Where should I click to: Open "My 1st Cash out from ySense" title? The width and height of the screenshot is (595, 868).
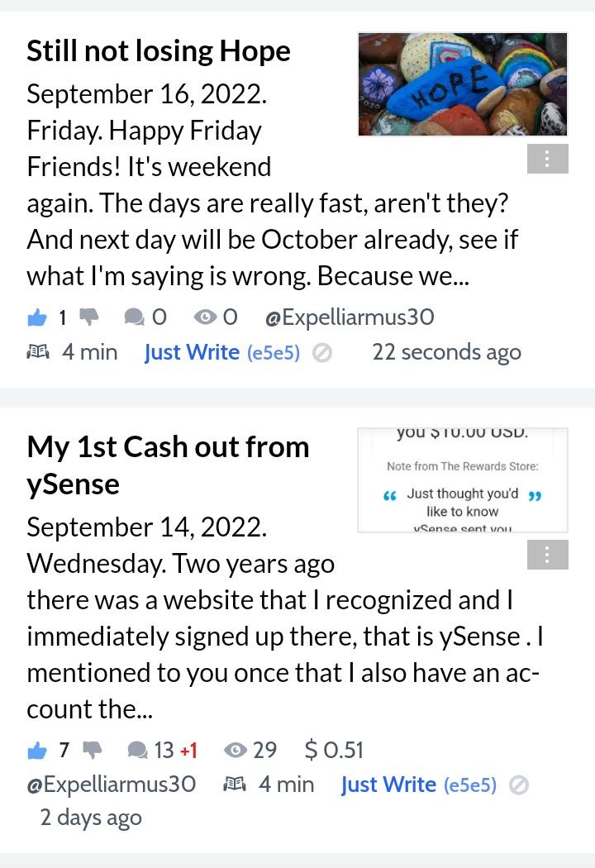tap(168, 465)
